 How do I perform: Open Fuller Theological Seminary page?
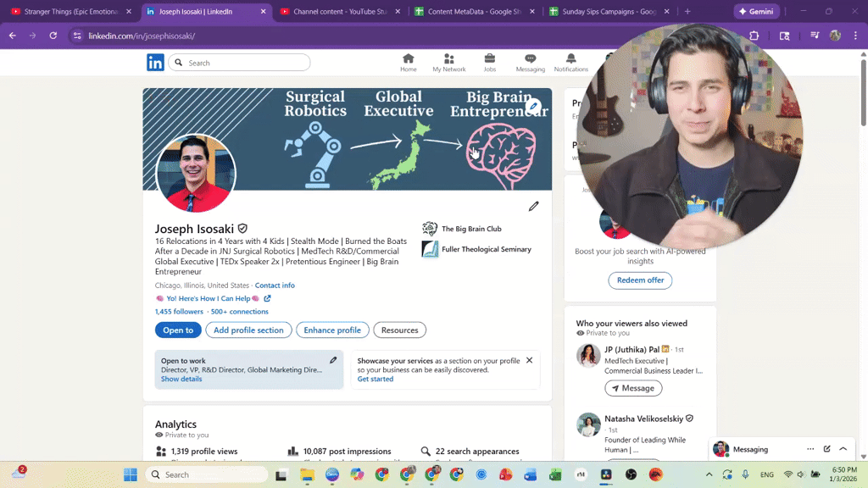476,249
